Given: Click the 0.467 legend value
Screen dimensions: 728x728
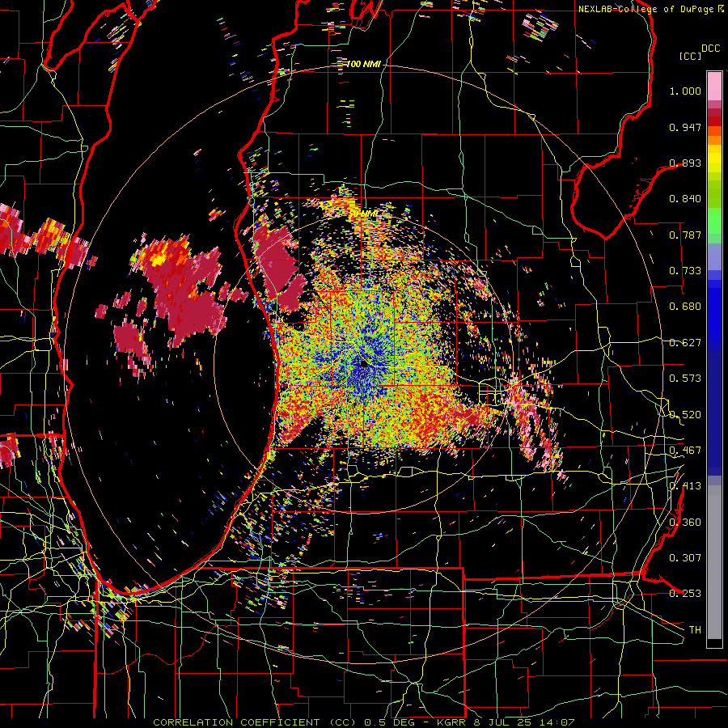Looking at the screenshot, I should click(685, 451).
